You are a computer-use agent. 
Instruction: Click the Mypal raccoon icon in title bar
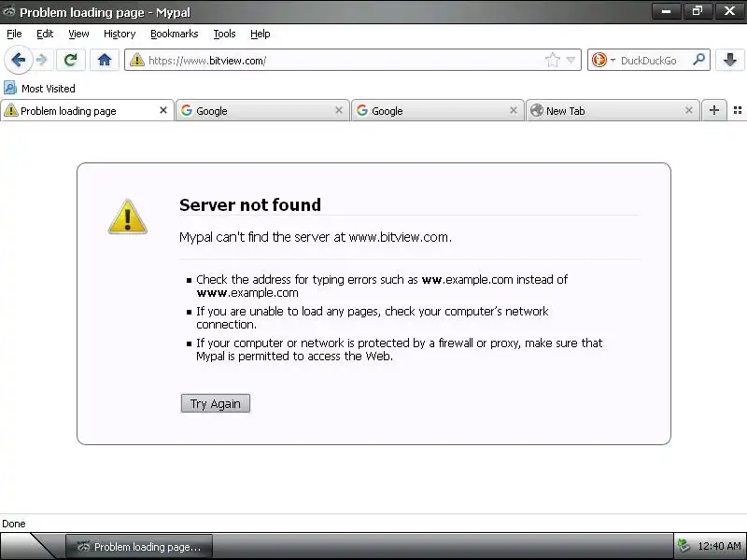click(8, 11)
